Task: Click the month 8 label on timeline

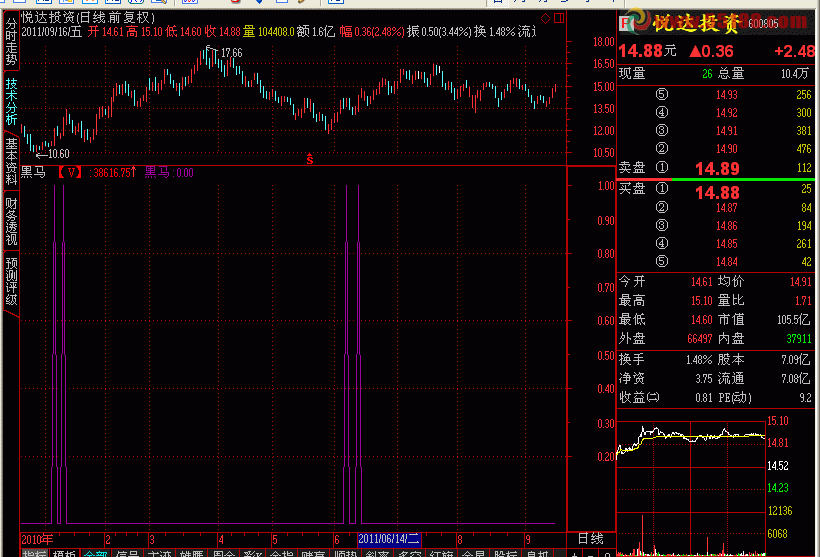Action: [460, 539]
